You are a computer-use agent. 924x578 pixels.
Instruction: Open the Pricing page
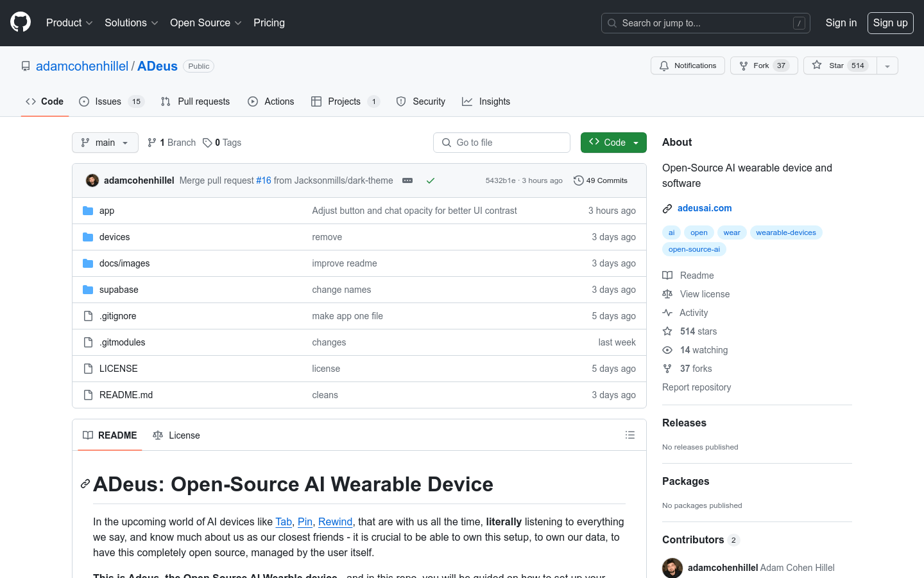tap(269, 22)
